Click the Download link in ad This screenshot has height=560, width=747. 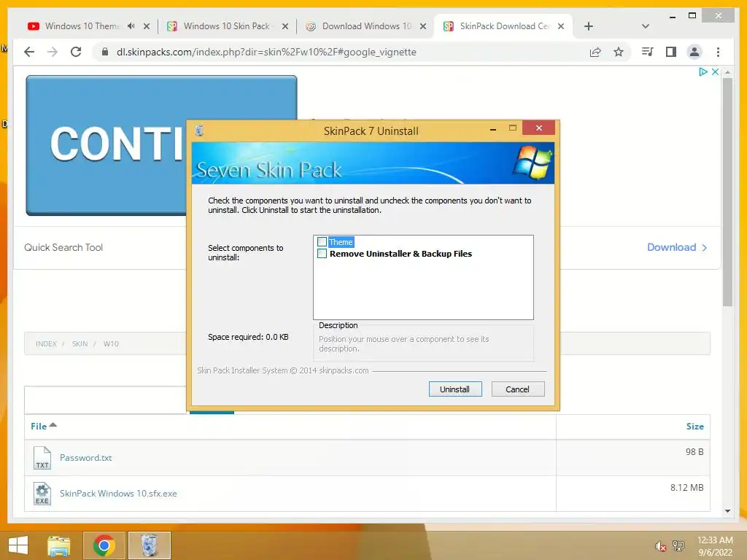click(x=677, y=247)
